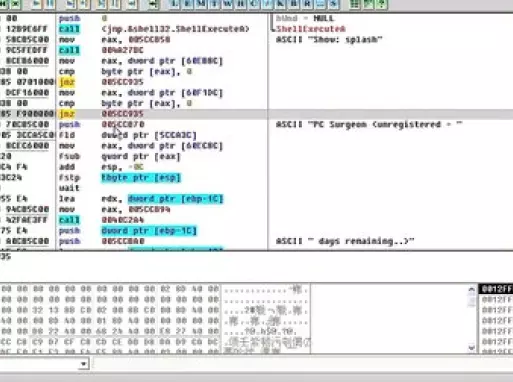Click the Run program play icon
513x382 pixels.
click(36, 4)
